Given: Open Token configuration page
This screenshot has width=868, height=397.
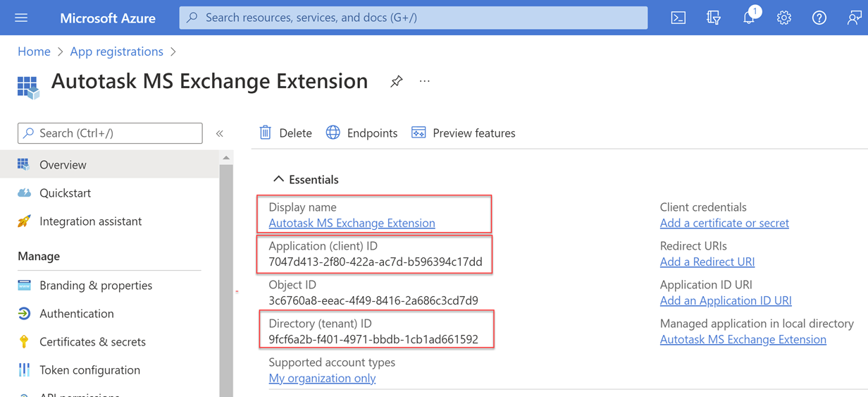Looking at the screenshot, I should 110,370.
